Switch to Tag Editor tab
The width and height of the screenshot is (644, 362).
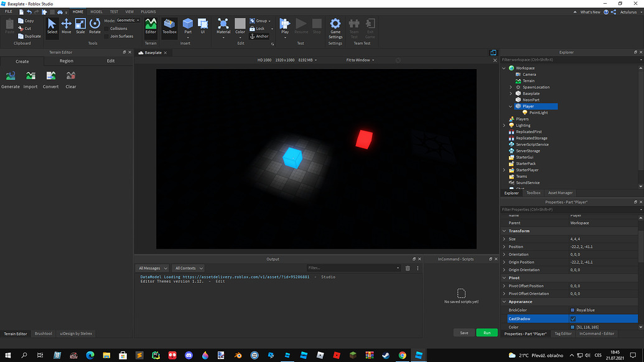coord(562,333)
